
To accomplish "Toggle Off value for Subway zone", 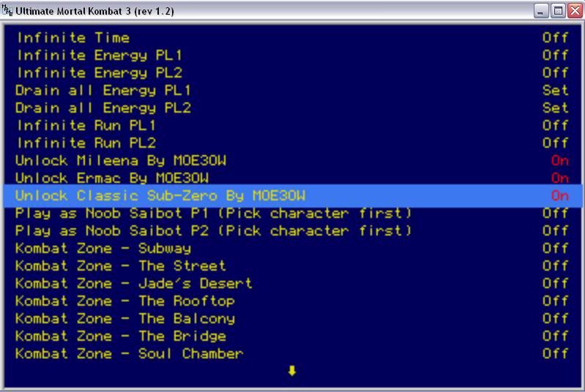I will coord(556,248).
